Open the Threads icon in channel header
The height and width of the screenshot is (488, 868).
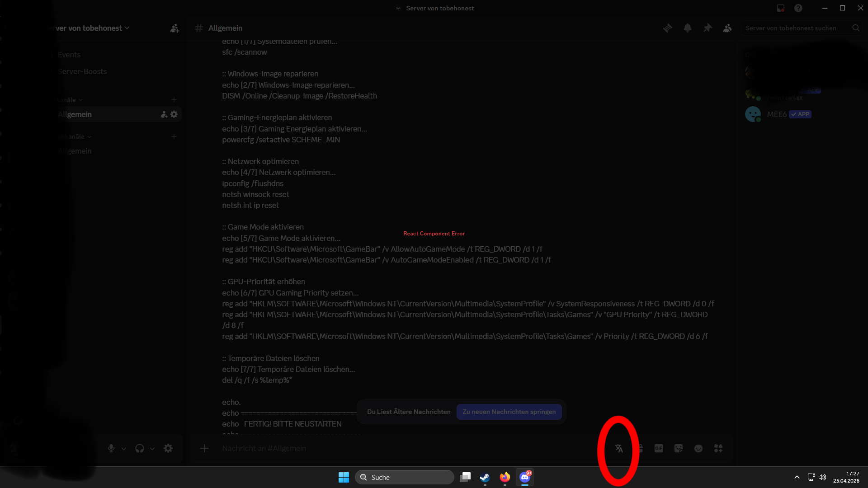pyautogui.click(x=668, y=28)
